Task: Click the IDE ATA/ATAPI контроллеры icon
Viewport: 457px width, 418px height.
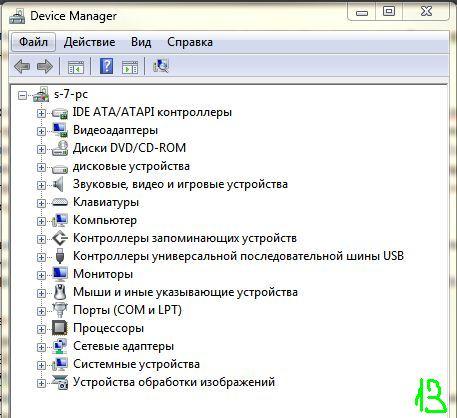Action: (x=60, y=113)
